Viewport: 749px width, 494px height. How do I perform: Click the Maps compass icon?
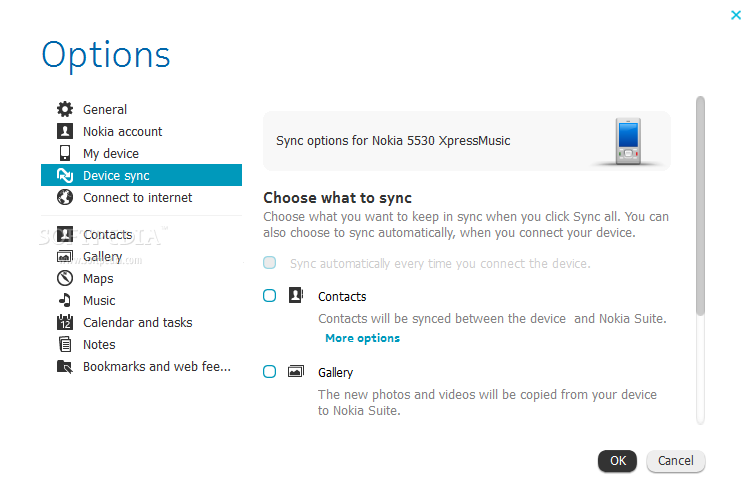65,279
